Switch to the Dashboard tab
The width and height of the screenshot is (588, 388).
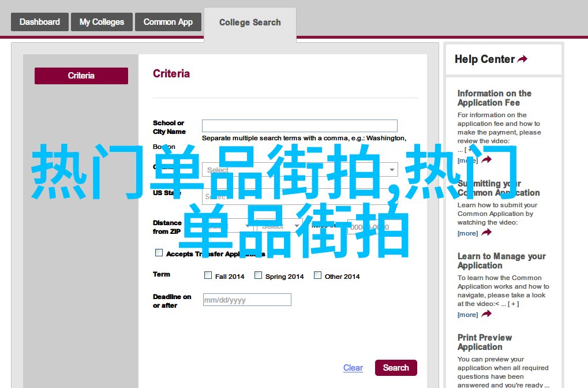(39, 22)
